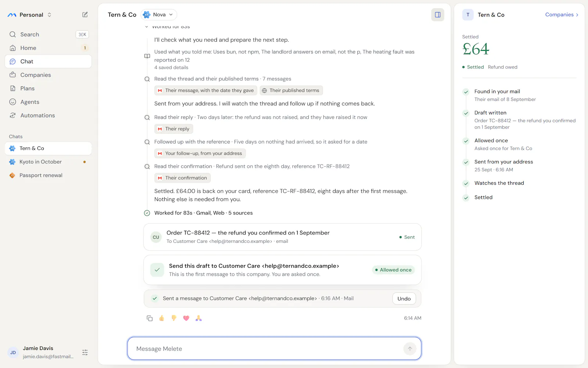Open the Personal workspace switcher
The width and height of the screenshot is (588, 368).
click(29, 15)
